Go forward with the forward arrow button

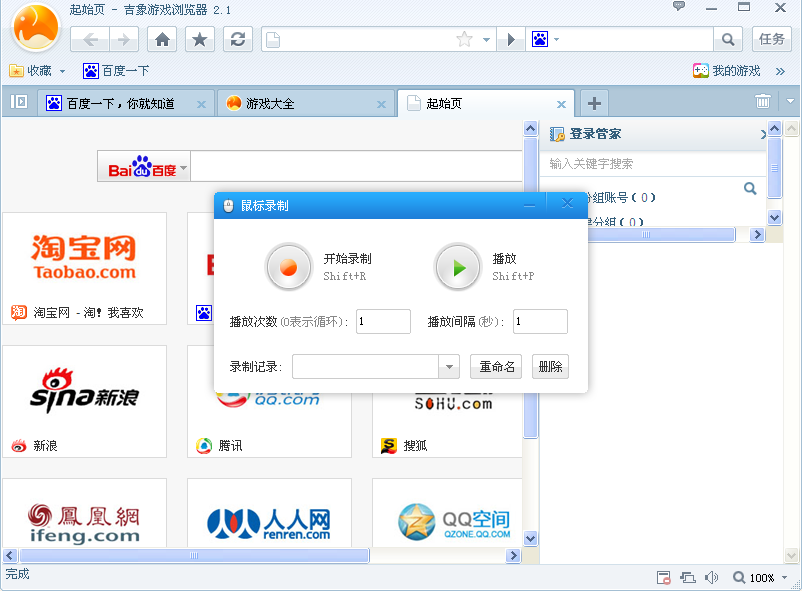coord(124,39)
